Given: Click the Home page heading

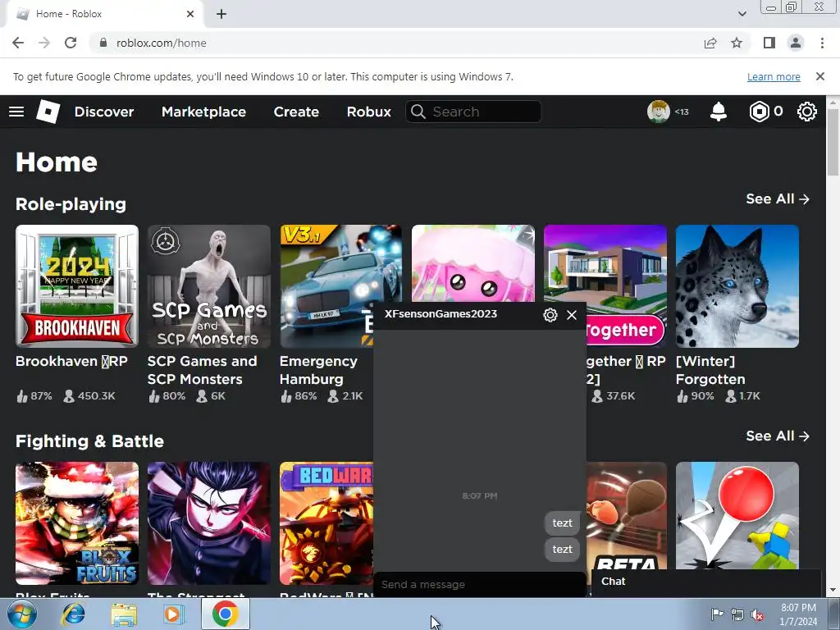Looking at the screenshot, I should pos(57,162).
